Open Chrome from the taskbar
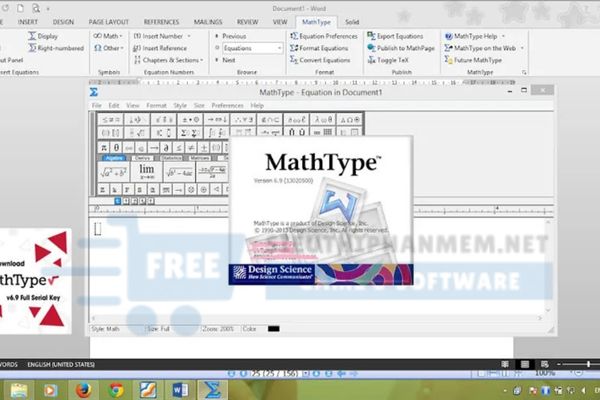 point(116,390)
